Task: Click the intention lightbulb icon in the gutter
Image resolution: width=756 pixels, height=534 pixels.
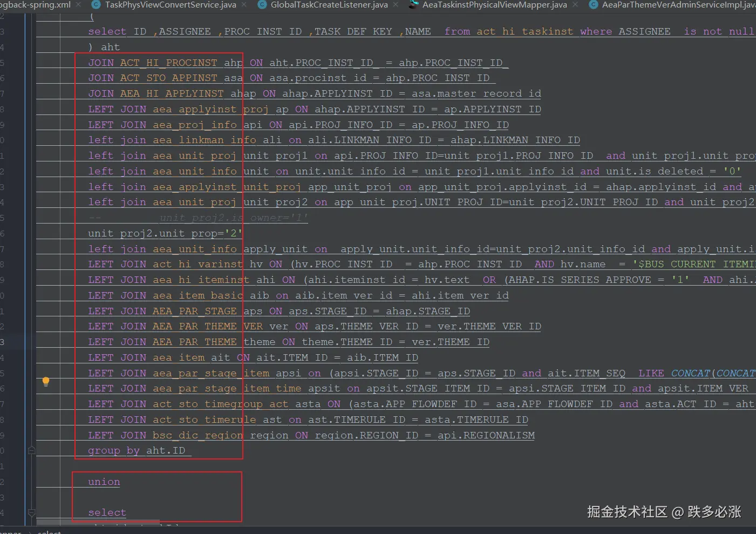Action: (45, 381)
